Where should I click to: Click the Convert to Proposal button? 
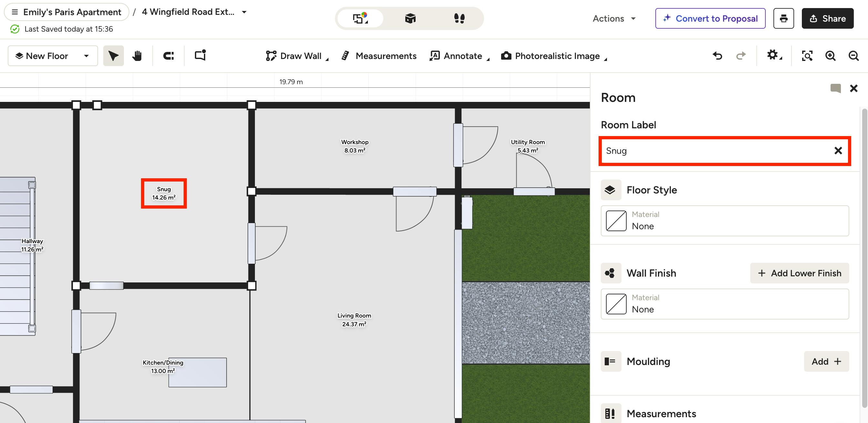tap(710, 18)
